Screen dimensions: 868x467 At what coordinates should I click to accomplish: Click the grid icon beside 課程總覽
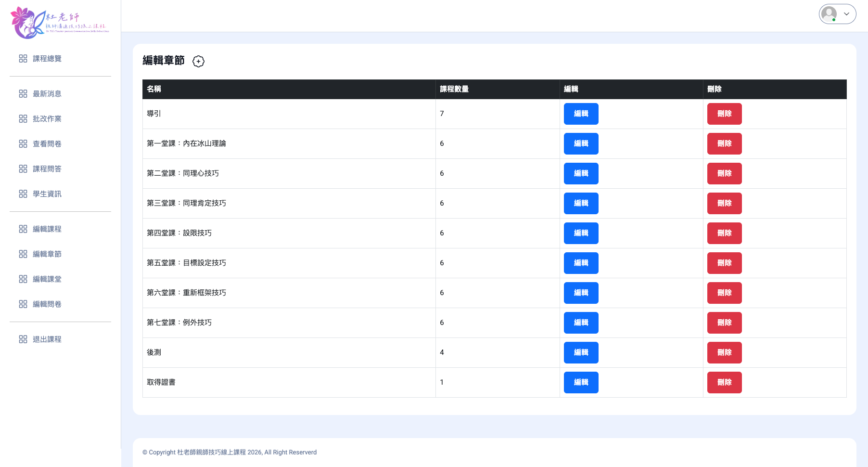[23, 59]
